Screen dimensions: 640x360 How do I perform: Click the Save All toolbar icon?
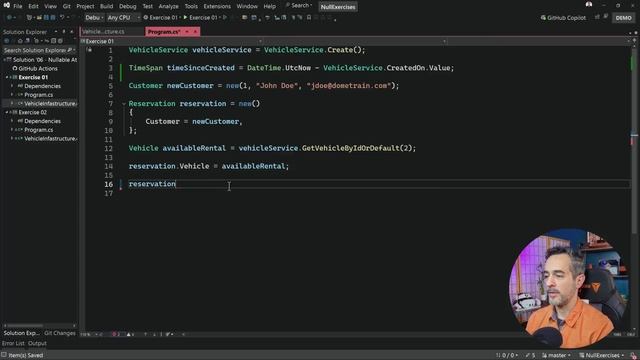pos(53,18)
